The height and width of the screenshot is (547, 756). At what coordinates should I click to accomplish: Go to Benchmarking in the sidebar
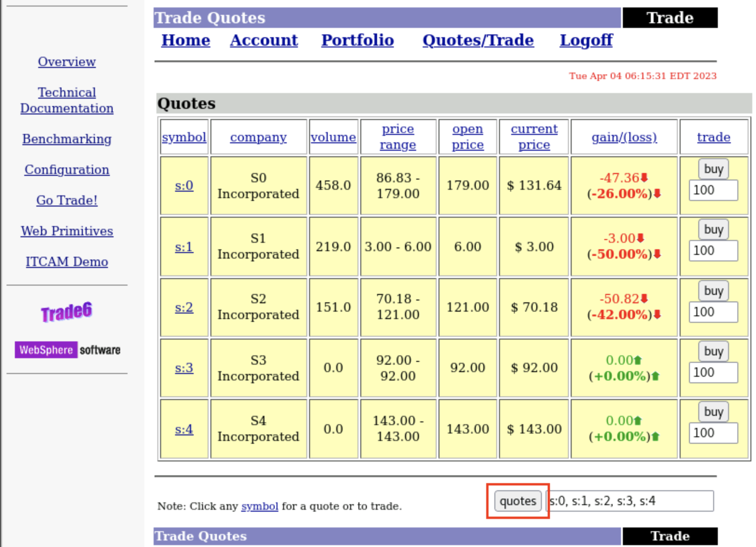[x=67, y=139]
